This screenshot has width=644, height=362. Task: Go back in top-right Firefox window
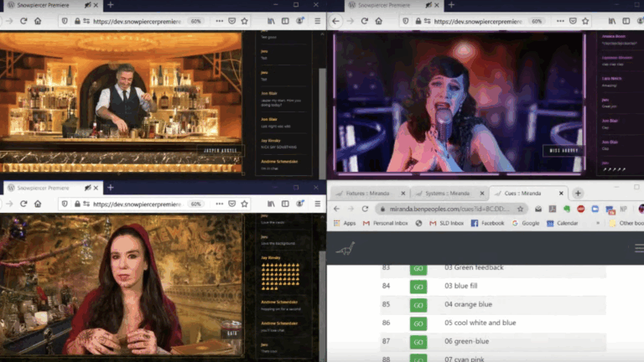click(335, 21)
